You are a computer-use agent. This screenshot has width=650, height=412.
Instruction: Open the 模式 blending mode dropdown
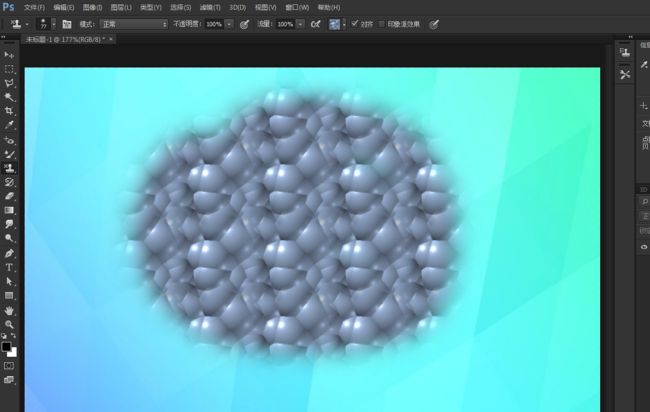tap(133, 24)
